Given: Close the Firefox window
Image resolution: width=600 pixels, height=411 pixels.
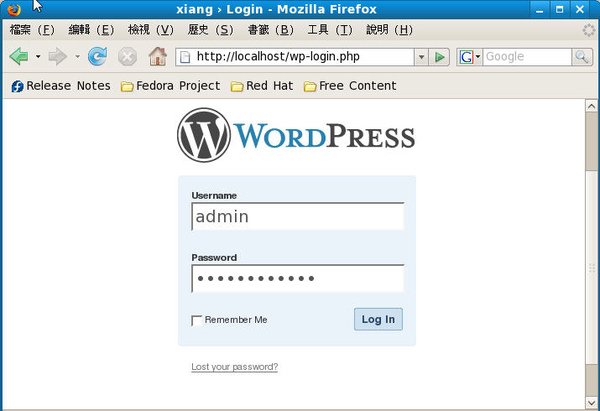Looking at the screenshot, I should [x=580, y=10].
